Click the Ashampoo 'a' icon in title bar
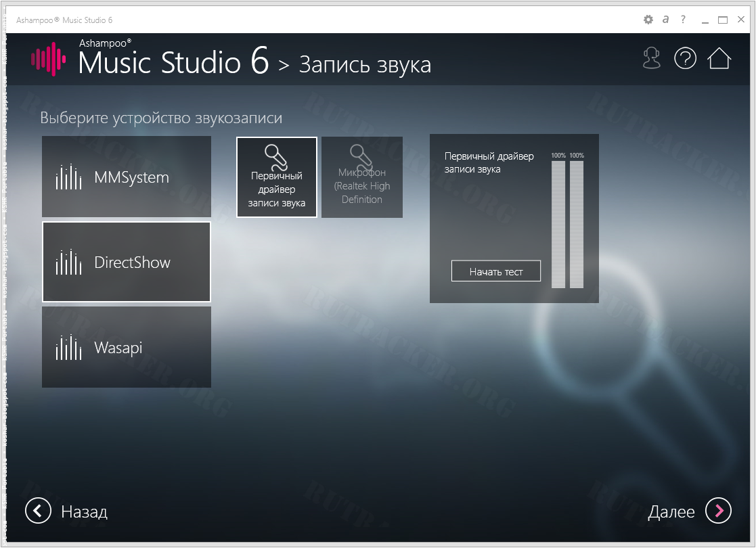Screen dimensions: 756x548 click(666, 20)
